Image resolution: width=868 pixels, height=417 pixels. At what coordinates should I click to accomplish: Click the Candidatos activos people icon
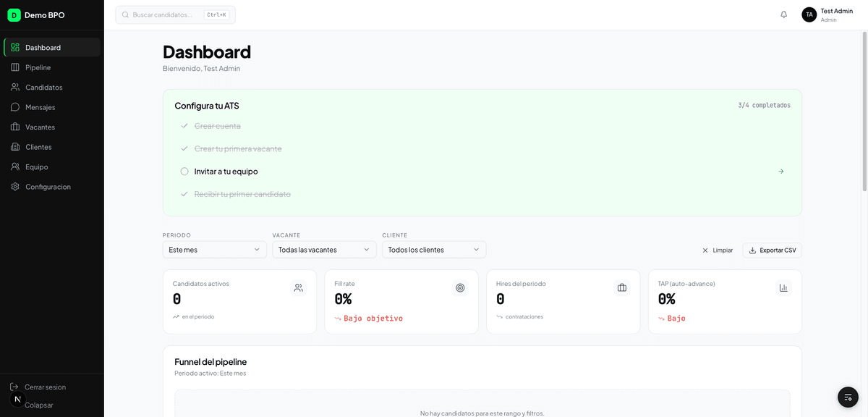coord(298,288)
